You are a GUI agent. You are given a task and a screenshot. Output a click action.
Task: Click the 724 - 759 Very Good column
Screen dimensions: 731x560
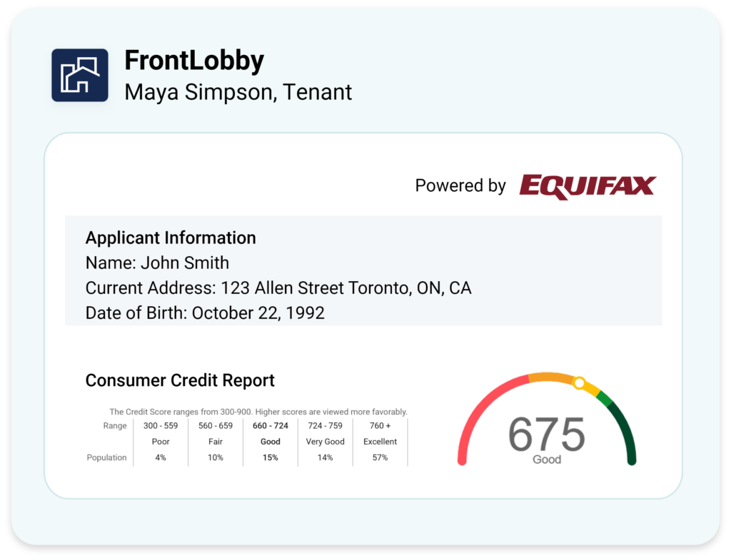325,442
